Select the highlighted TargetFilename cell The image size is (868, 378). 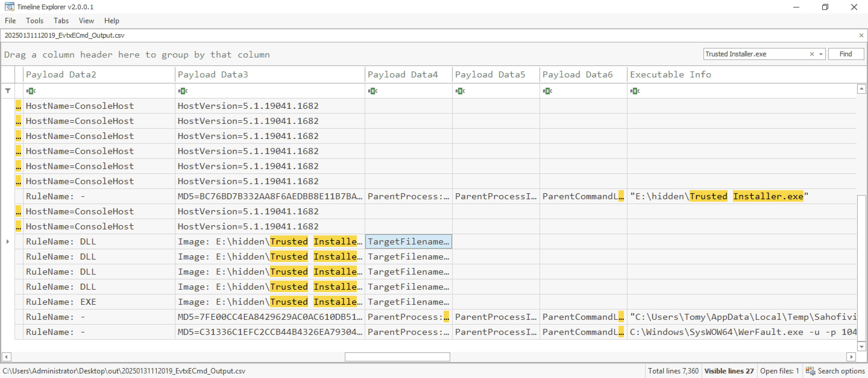pyautogui.click(x=408, y=241)
